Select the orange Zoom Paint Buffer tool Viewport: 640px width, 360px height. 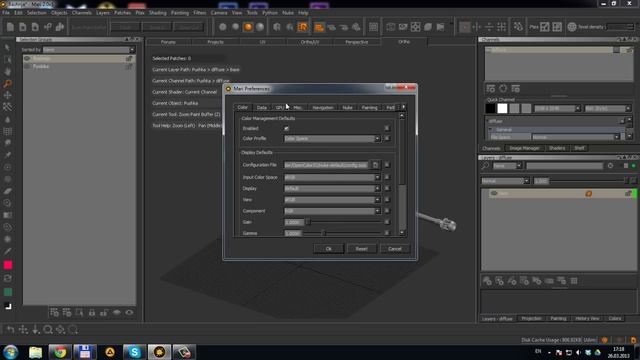(7, 83)
